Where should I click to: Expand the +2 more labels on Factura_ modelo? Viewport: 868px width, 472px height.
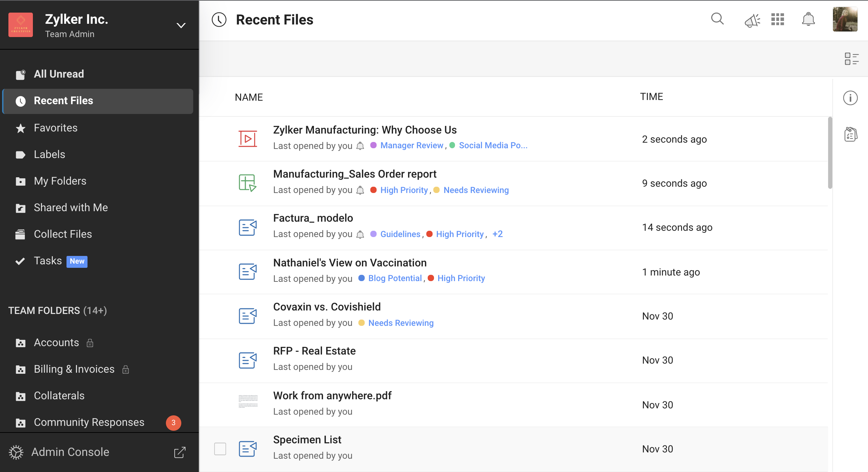[x=497, y=234]
